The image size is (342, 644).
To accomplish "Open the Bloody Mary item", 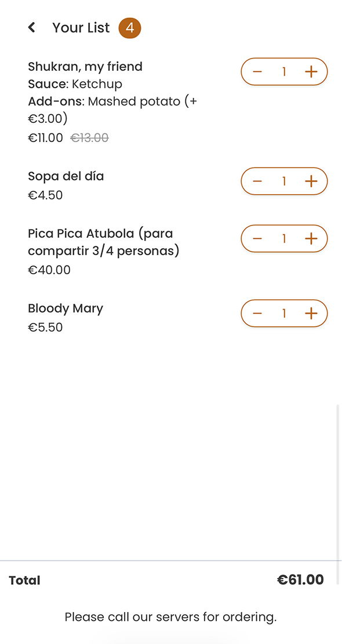I will tap(66, 308).
